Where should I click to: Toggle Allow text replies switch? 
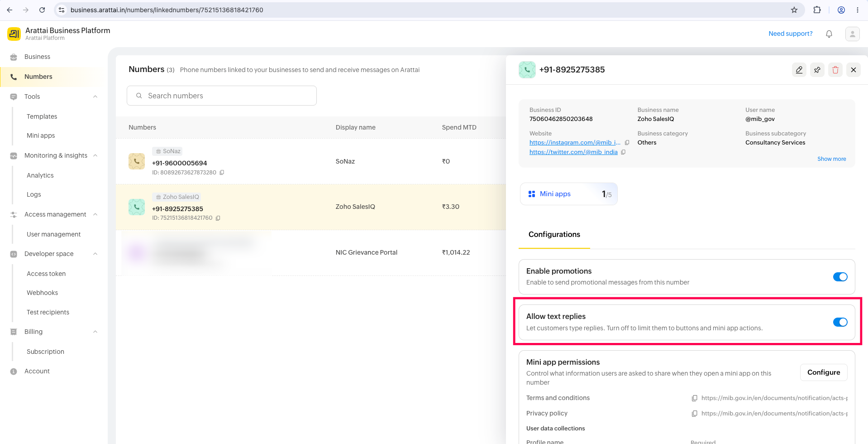(x=840, y=322)
